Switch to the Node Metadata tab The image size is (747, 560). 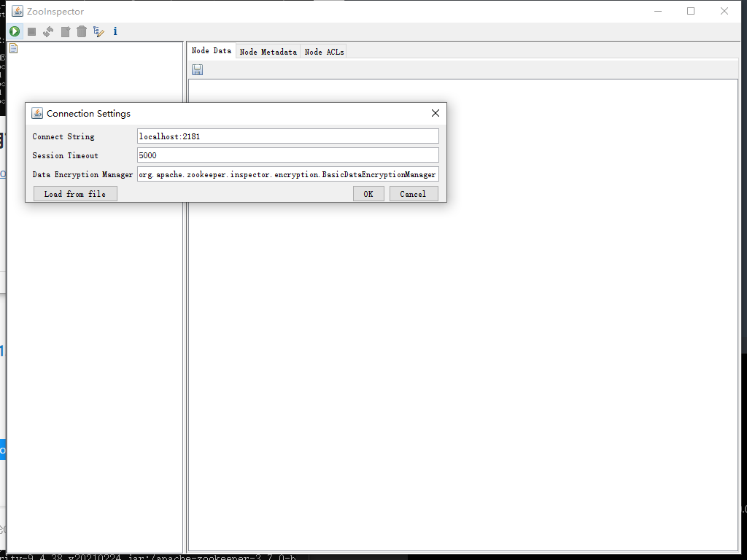[x=268, y=52]
